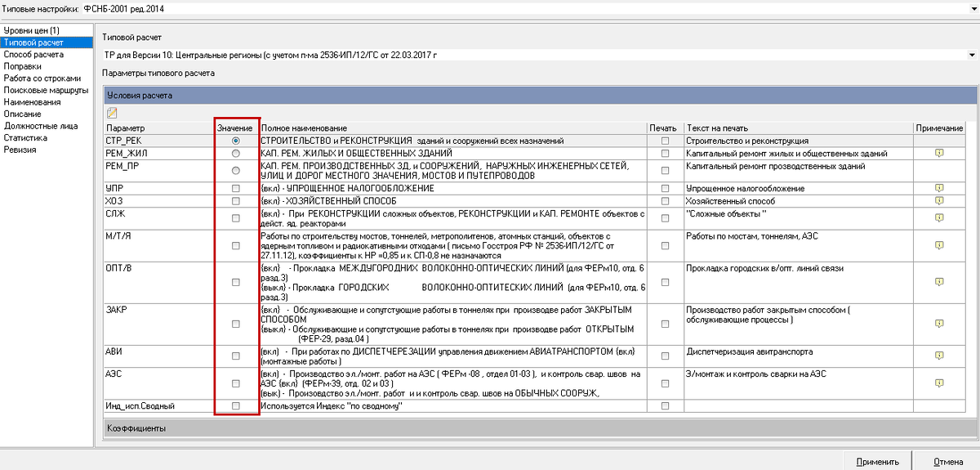Open the note icon in the УПР row
Image resolution: width=980 pixels, height=470 pixels.
point(939,189)
